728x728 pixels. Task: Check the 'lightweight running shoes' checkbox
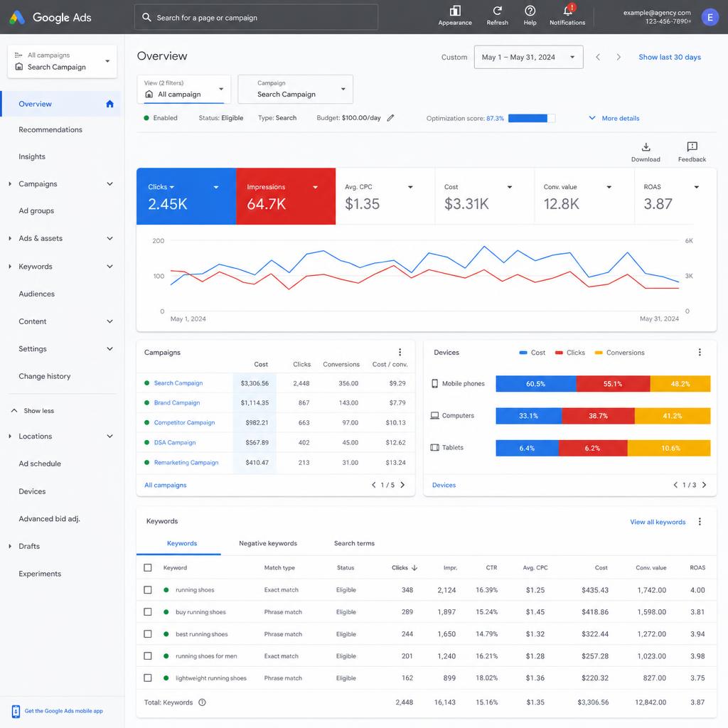click(x=148, y=678)
